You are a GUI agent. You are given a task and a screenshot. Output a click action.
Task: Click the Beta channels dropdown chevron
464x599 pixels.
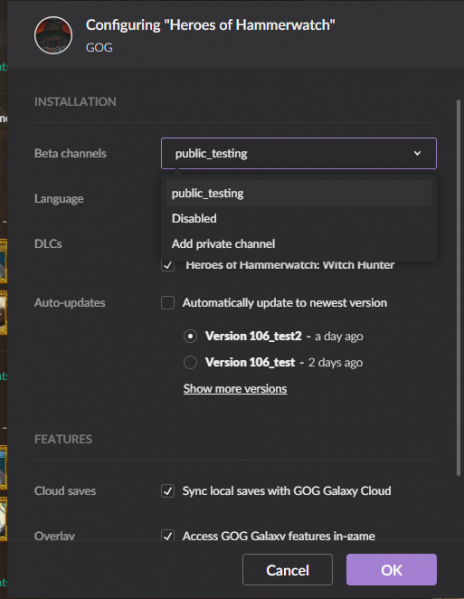(x=417, y=153)
